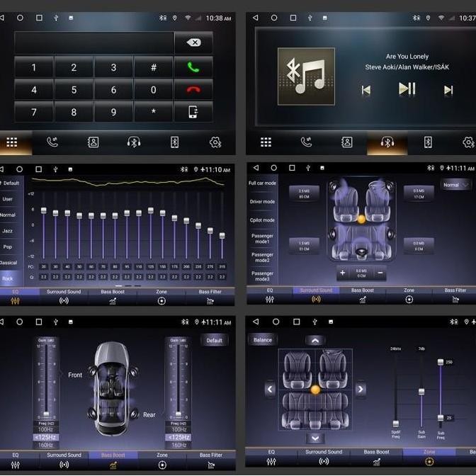Click the Balance button
Screen dimensions: 476x476
point(263,340)
